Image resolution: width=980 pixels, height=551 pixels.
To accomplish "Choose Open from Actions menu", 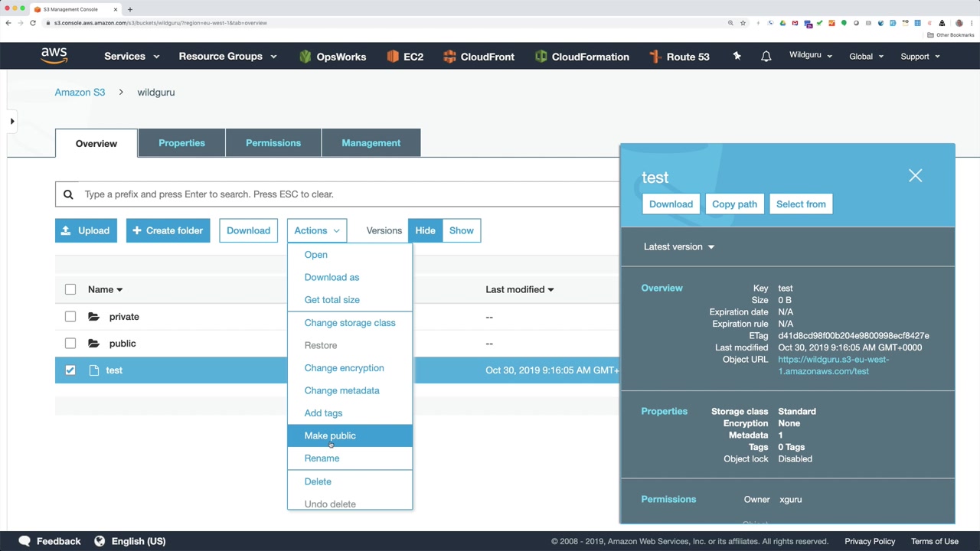I will pyautogui.click(x=350, y=255).
